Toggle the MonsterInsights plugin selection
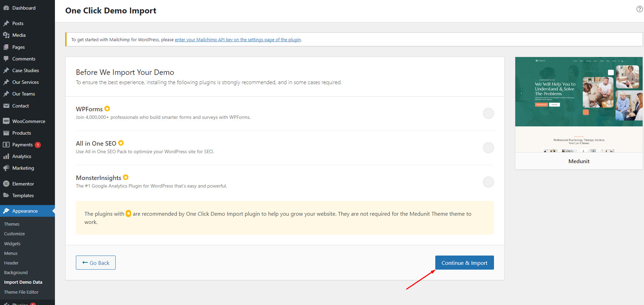 488,182
